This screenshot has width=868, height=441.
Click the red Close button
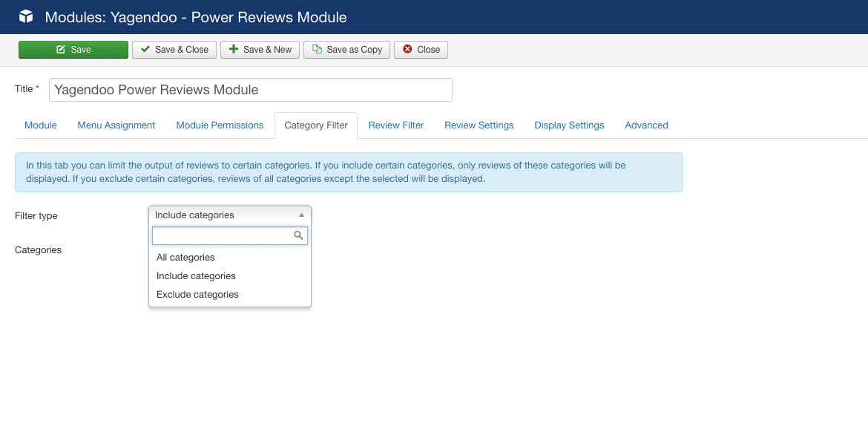pyautogui.click(x=421, y=50)
